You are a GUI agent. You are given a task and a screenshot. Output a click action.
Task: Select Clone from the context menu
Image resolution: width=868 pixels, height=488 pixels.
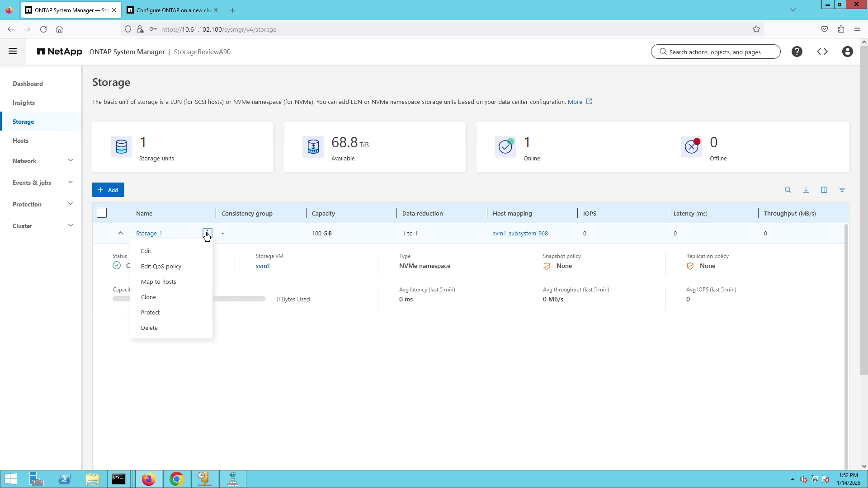(x=171, y=297)
